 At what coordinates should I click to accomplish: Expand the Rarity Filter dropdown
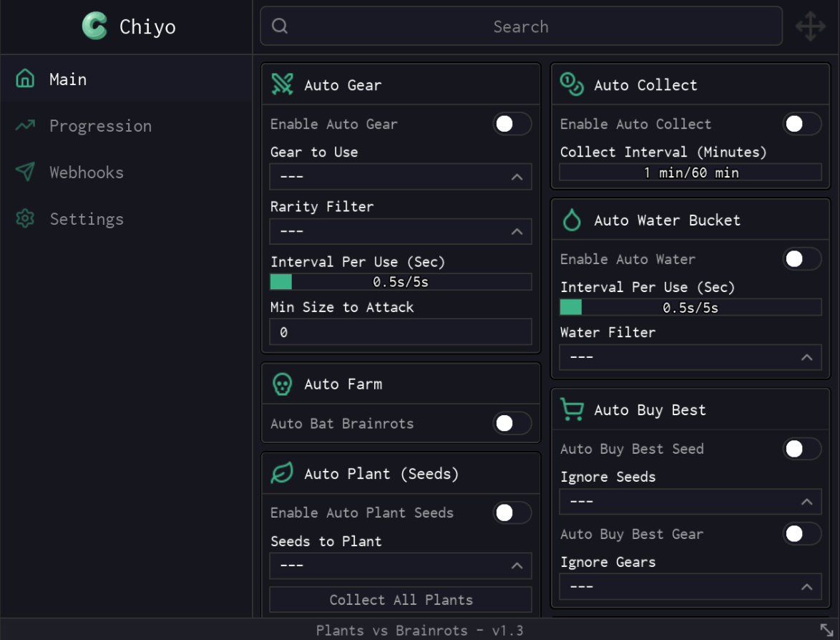(401, 231)
